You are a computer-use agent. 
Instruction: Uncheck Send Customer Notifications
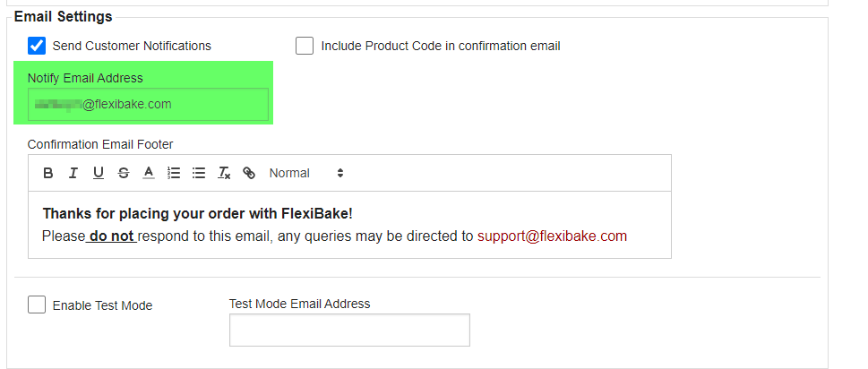click(x=37, y=46)
